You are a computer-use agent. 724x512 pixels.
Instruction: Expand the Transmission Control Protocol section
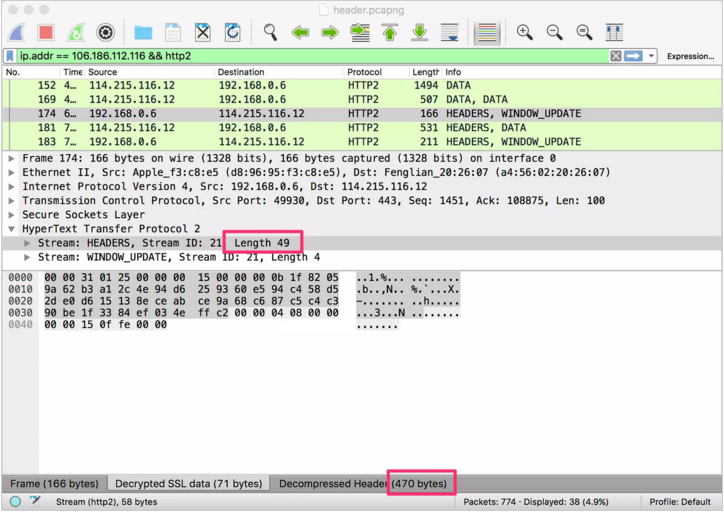coord(11,201)
